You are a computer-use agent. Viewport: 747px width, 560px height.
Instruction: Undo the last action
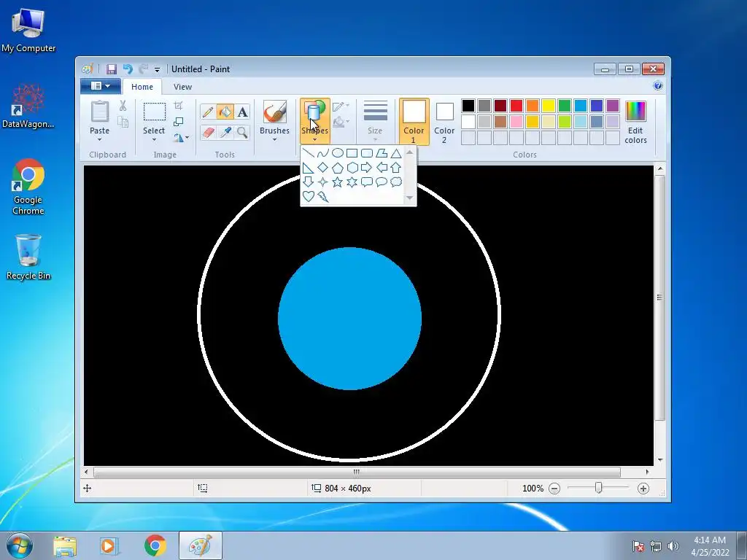coord(128,69)
